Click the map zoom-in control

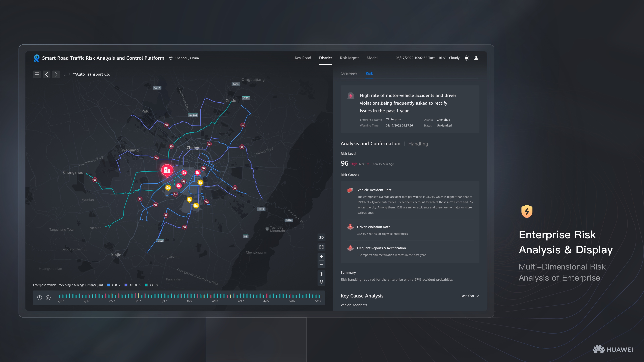pyautogui.click(x=321, y=256)
